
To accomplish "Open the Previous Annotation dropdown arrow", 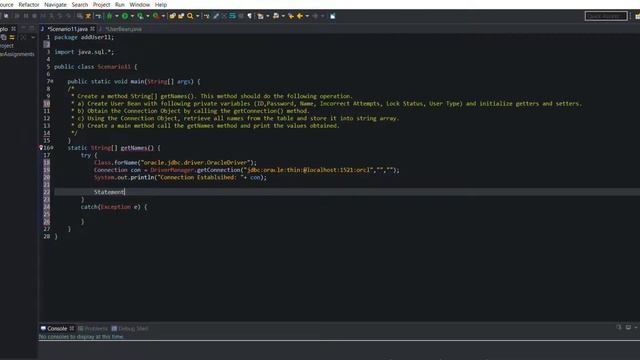I will tap(283, 16).
